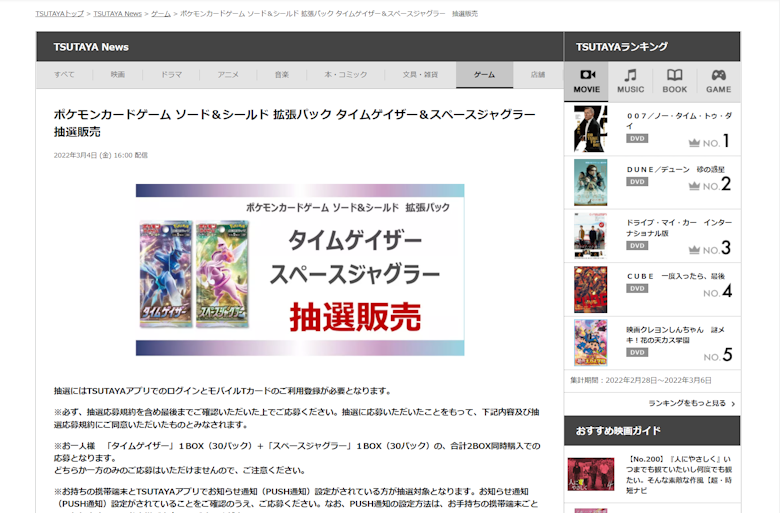The height and width of the screenshot is (513, 780).
Task: Open the ００７／ノー・タイム・トゥ・ダイ ranking title
Action: [679, 121]
